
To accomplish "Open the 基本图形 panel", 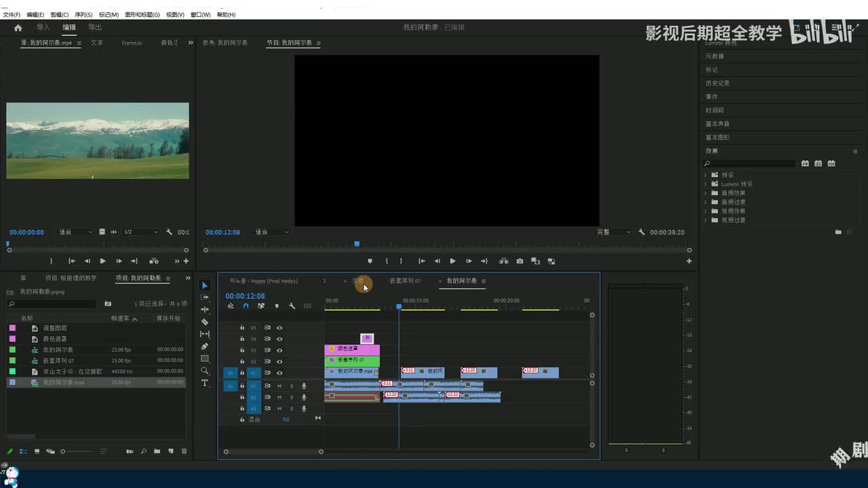I will click(717, 138).
